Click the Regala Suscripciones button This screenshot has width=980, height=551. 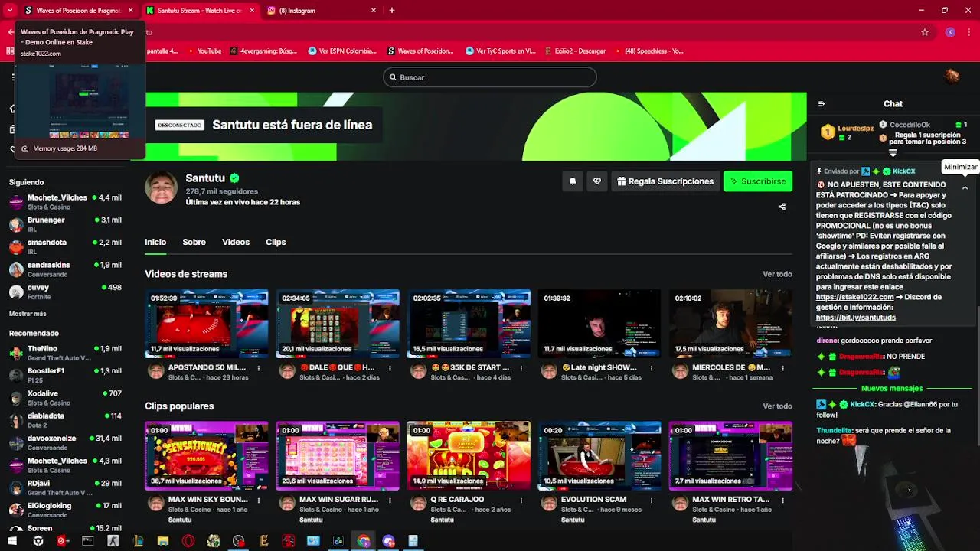pos(665,181)
